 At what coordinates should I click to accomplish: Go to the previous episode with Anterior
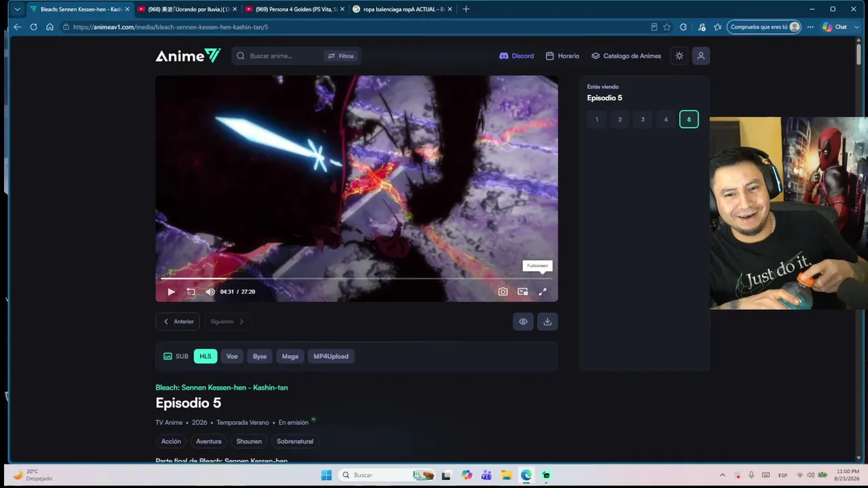pyautogui.click(x=178, y=322)
